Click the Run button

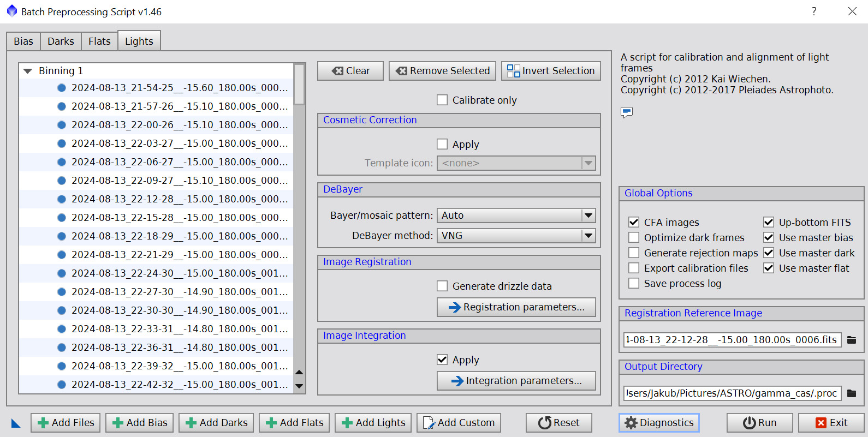coord(759,423)
